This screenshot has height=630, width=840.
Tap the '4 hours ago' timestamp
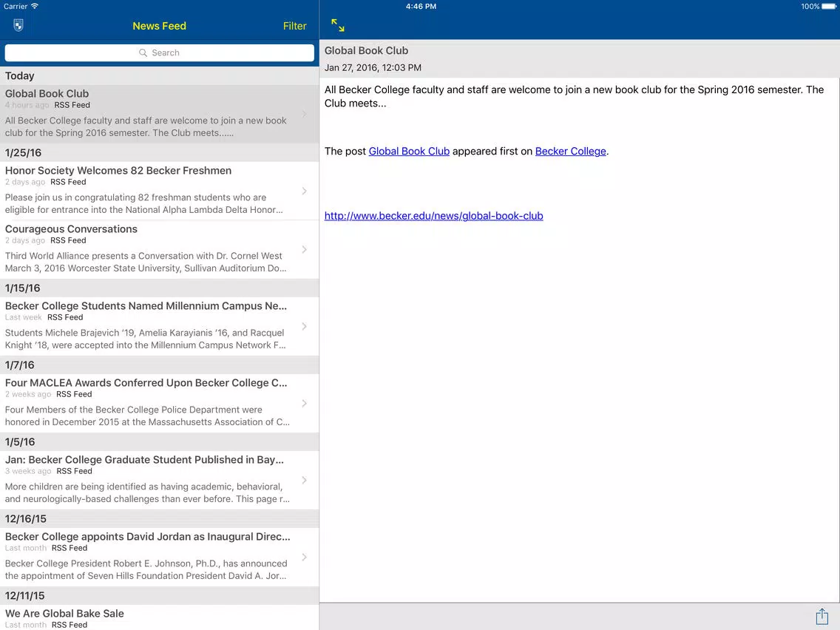click(27, 105)
